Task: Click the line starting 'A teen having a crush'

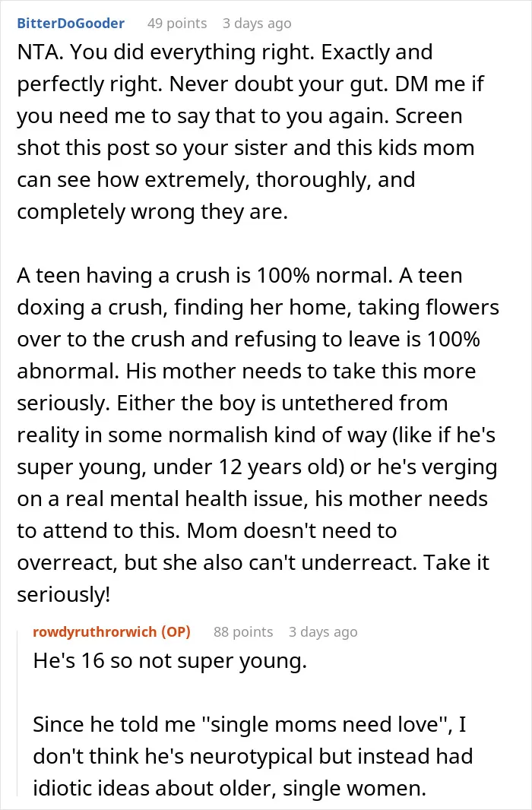Action: pos(239,275)
